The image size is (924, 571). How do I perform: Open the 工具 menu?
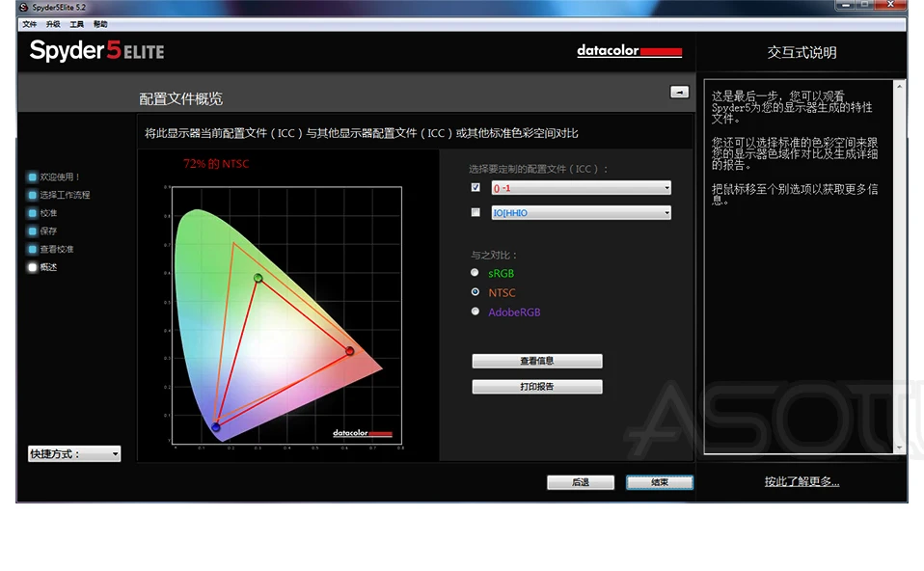click(x=76, y=24)
